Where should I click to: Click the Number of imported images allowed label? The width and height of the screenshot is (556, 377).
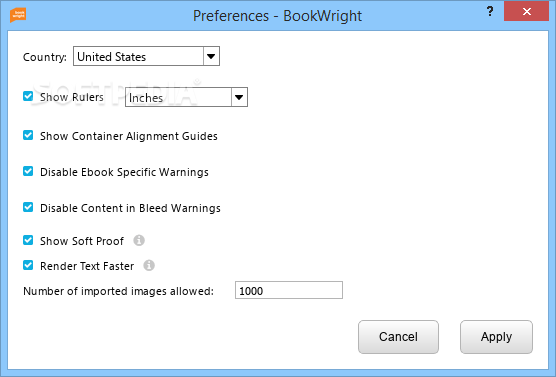click(x=118, y=291)
